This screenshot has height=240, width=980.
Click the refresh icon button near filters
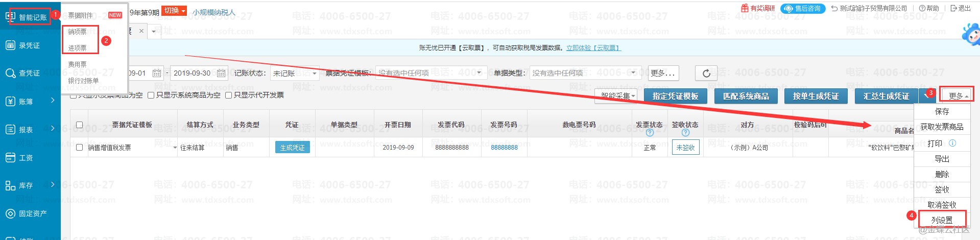[x=706, y=74]
